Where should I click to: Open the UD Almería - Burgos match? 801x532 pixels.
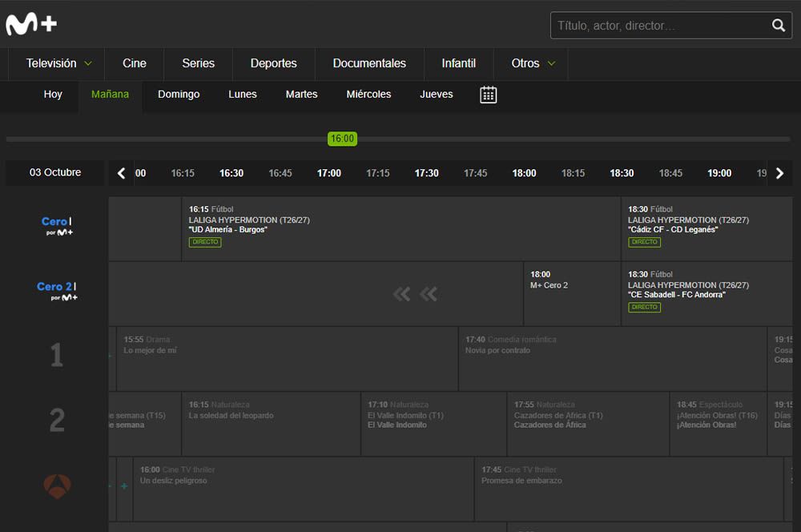[401, 229]
